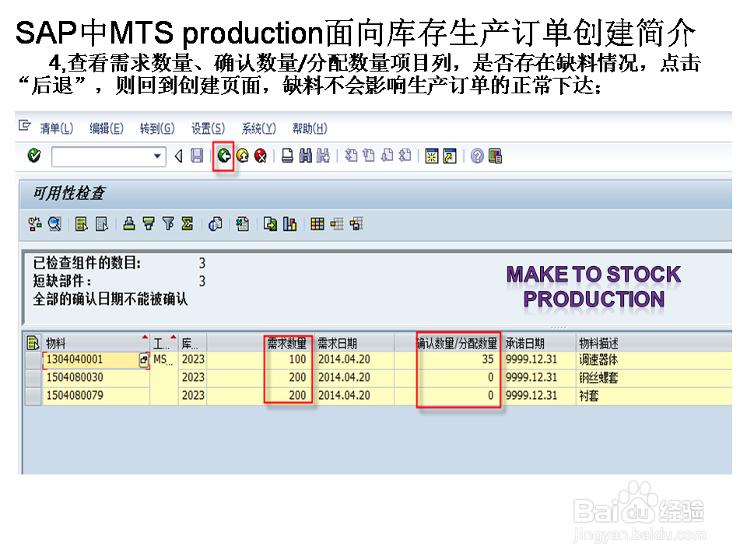Select the row marker for material 1304040001
The image size is (747, 560).
(x=33, y=360)
